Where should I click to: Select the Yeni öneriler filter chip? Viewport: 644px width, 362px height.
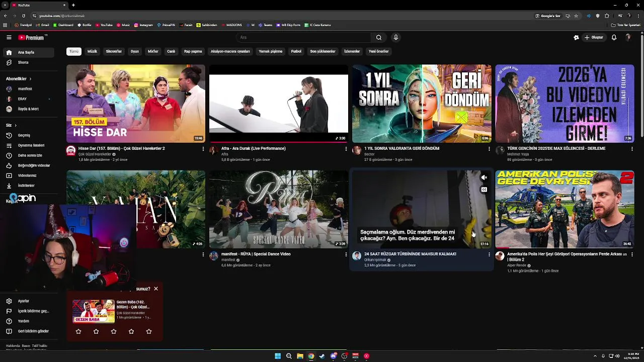tap(379, 51)
